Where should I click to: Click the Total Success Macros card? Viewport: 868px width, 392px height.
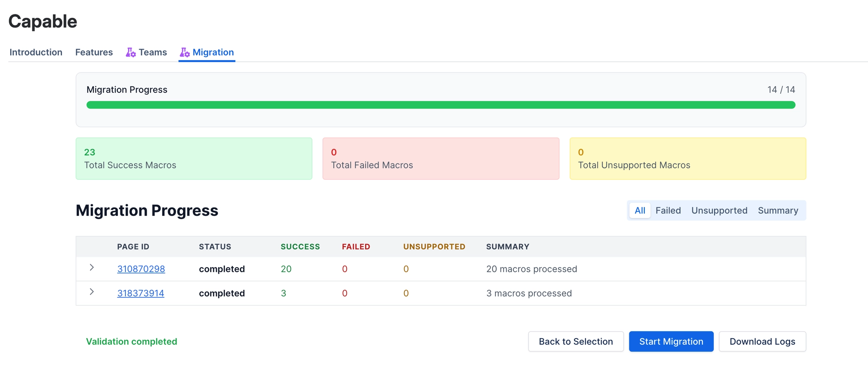(x=194, y=158)
